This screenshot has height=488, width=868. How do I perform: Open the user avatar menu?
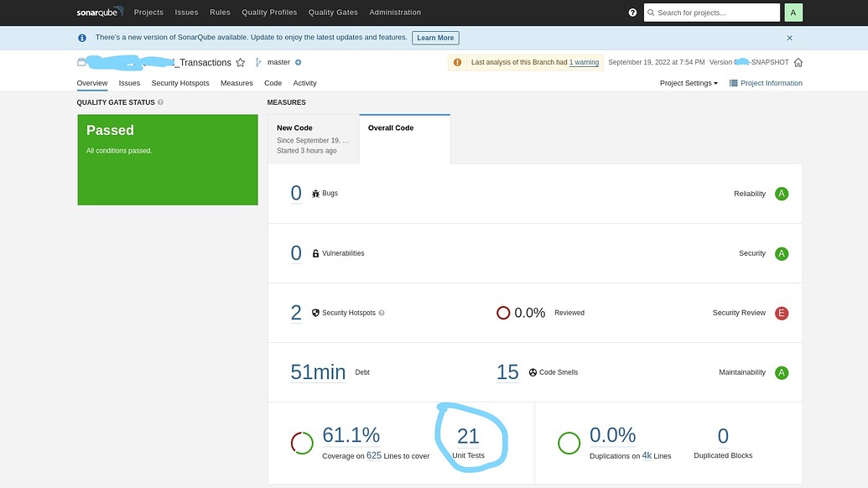790,12
